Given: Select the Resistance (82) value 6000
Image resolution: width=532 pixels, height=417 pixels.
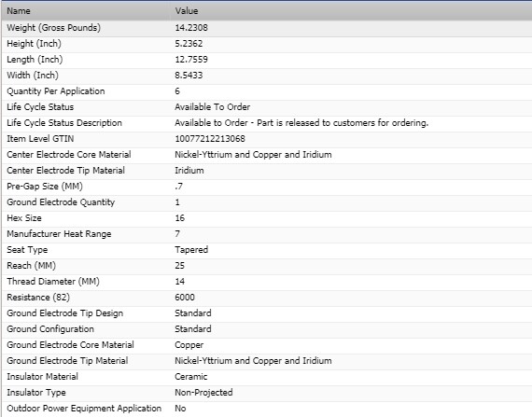Looking at the screenshot, I should 185,298.
